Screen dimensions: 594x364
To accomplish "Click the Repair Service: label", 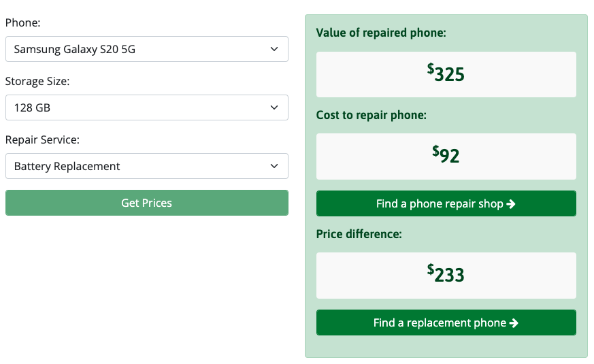I will 42,139.
